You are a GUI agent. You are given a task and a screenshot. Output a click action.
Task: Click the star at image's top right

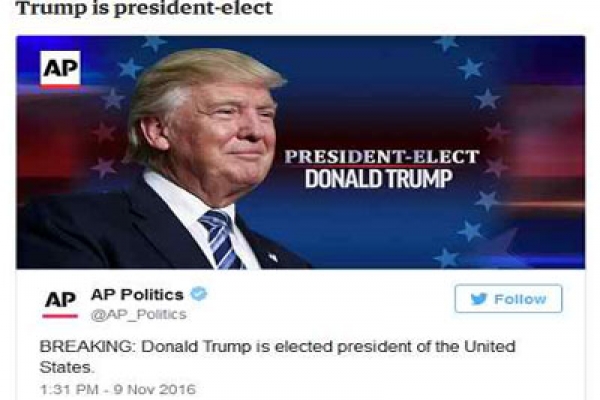[x=445, y=42]
